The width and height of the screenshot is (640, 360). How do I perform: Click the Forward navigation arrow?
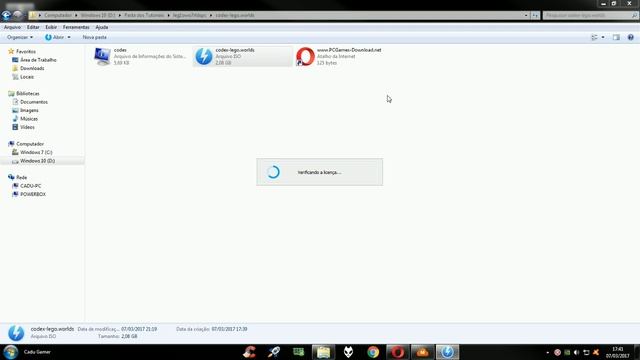click(17, 15)
